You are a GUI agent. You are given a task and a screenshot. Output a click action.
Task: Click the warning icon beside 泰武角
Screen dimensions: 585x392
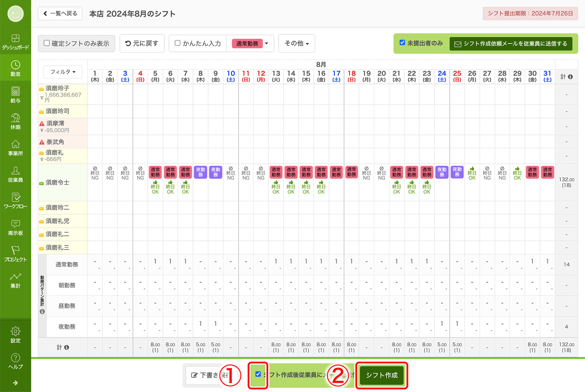pos(42,142)
